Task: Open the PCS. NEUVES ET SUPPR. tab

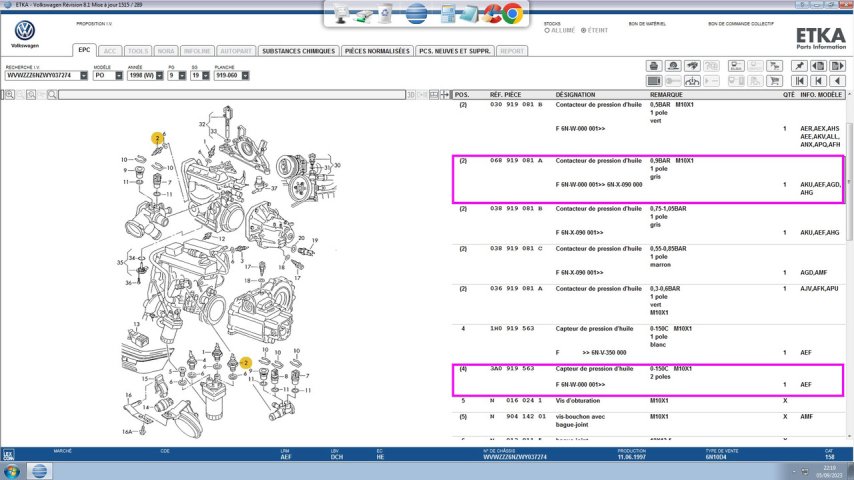Action: click(455, 51)
